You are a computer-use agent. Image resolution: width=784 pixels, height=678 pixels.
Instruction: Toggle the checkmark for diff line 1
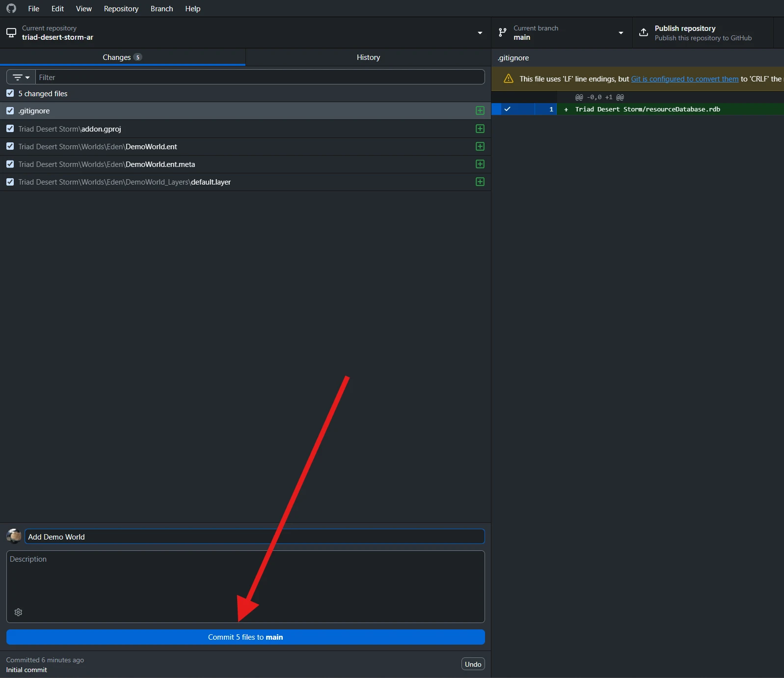tap(508, 109)
